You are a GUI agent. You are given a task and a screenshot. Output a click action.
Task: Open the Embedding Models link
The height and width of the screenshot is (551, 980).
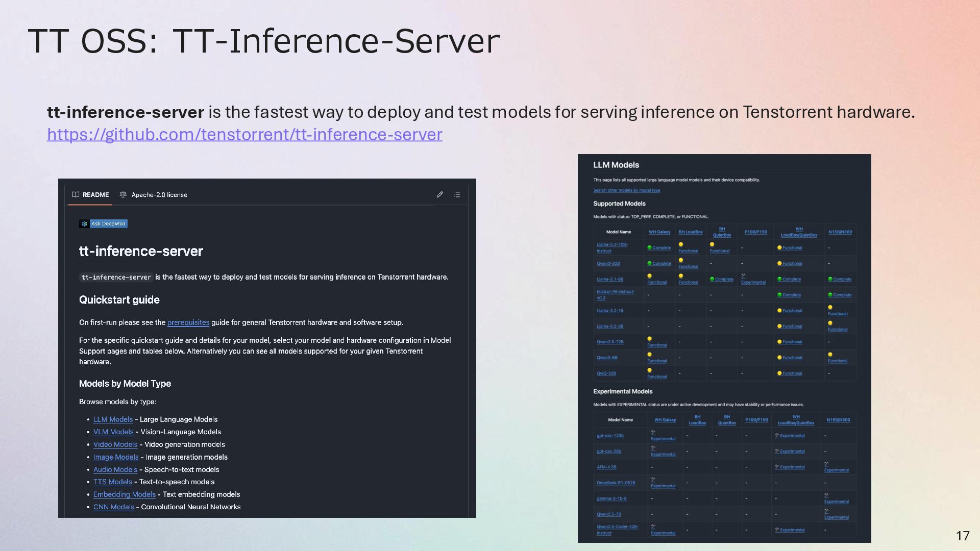124,494
